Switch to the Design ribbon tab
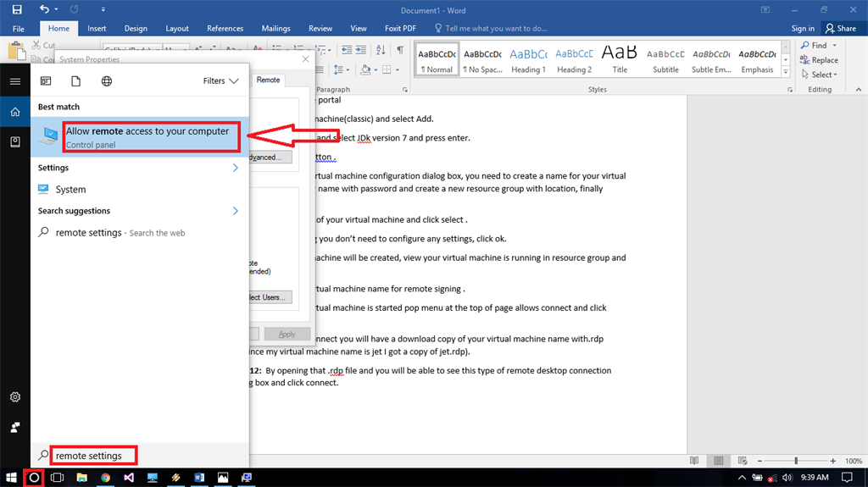This screenshot has height=487, width=868. pos(136,28)
